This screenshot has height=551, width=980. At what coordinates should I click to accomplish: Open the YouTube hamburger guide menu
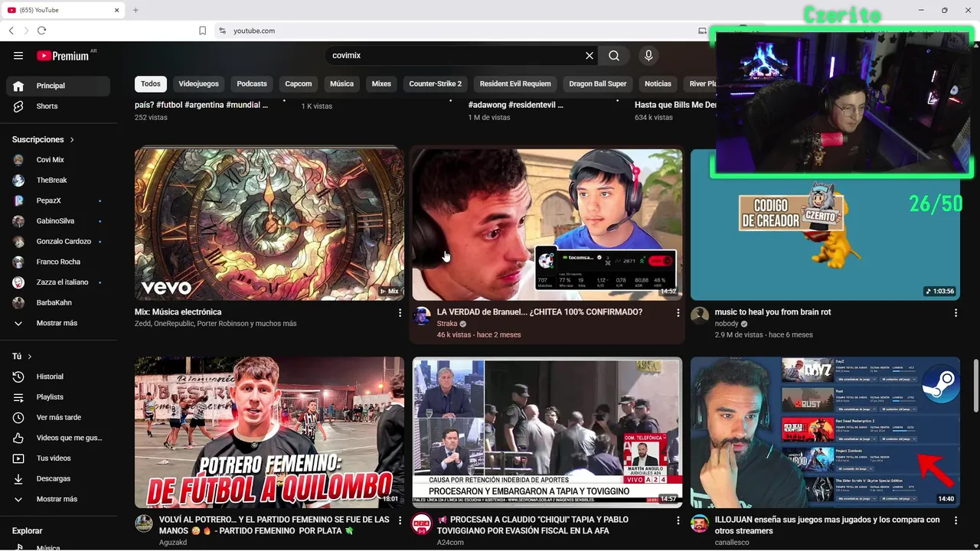(x=18, y=55)
